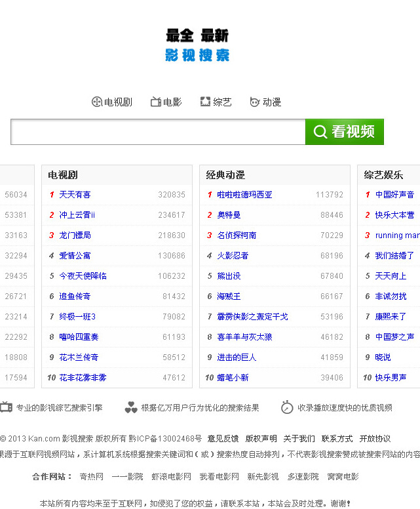Viewport: 420px width, 509px height.
Task: Click the green 看视频 search button
Action: (x=345, y=132)
